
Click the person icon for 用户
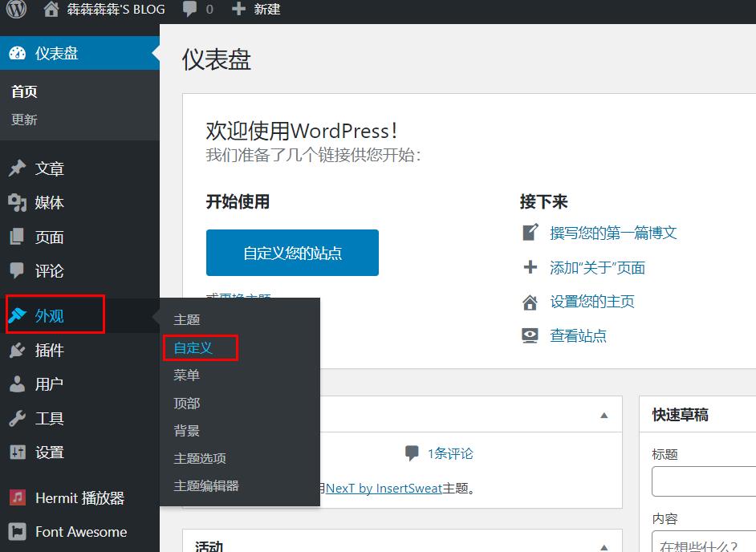(18, 384)
